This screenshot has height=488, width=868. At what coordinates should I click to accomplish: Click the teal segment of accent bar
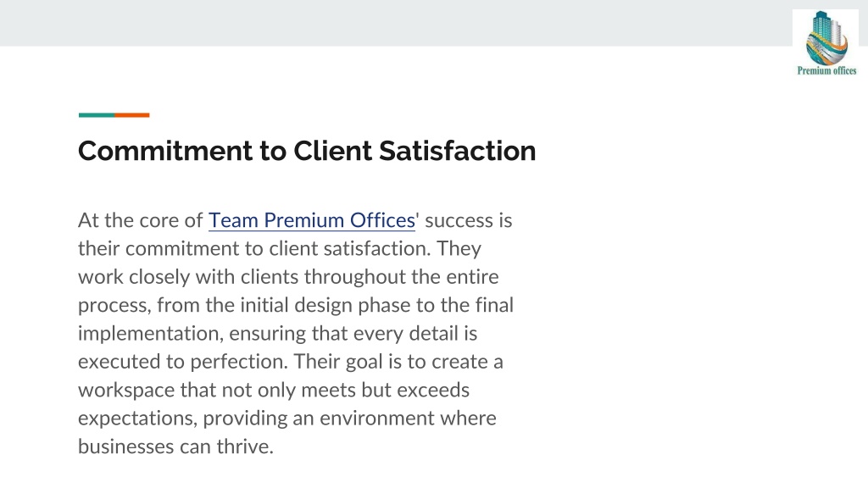(x=97, y=115)
